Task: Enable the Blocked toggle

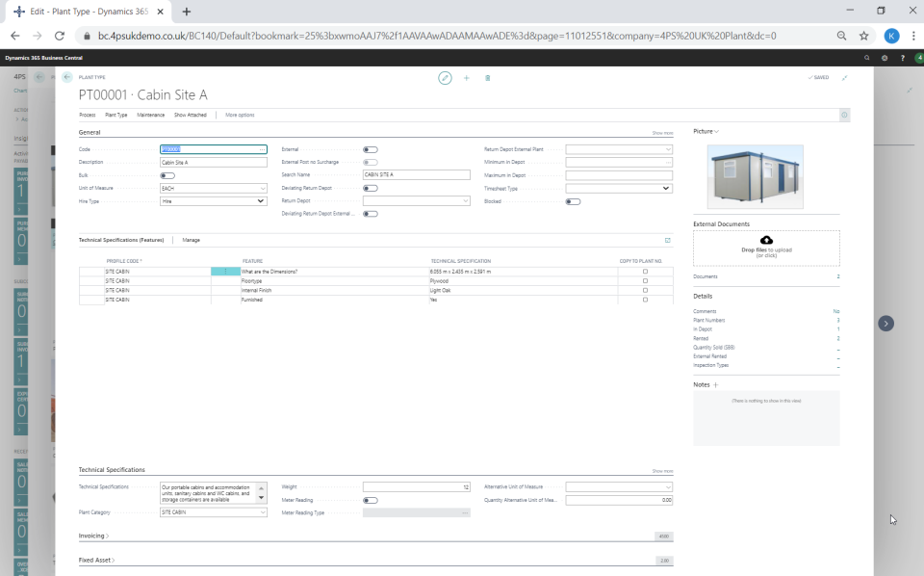Action: pyautogui.click(x=573, y=201)
